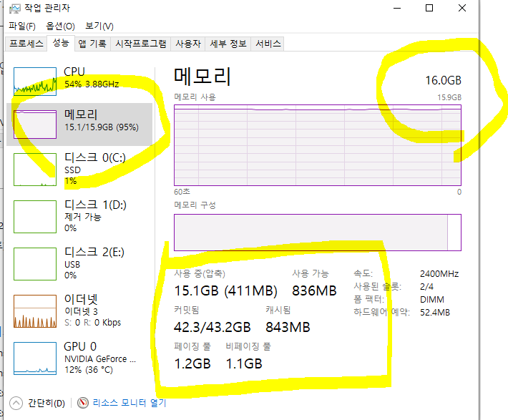The image size is (508, 420).
Task: Select the GPU 0 graph thumbnail
Action: pos(35,358)
